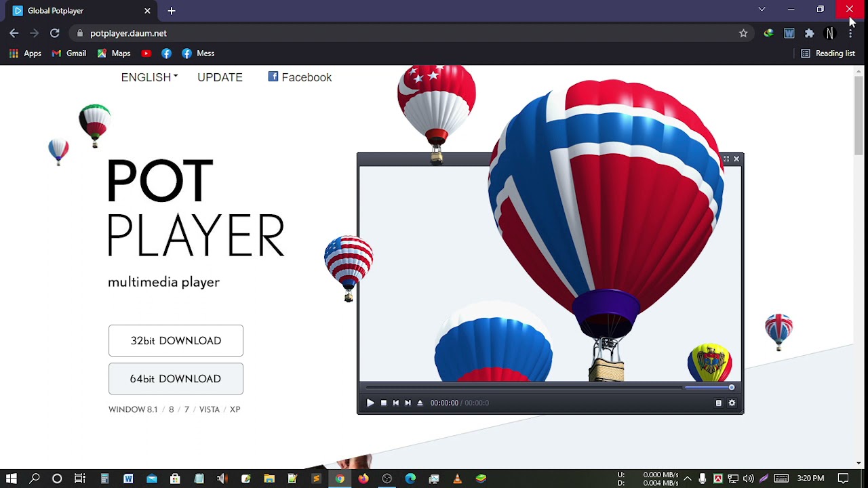Open the N profile avatar
The width and height of the screenshot is (868, 488).
coord(829,33)
